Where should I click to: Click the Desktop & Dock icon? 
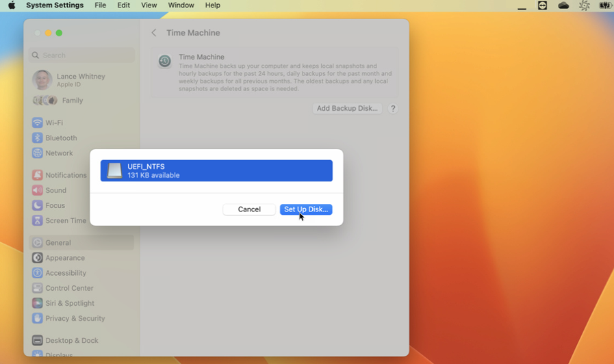[x=37, y=341]
